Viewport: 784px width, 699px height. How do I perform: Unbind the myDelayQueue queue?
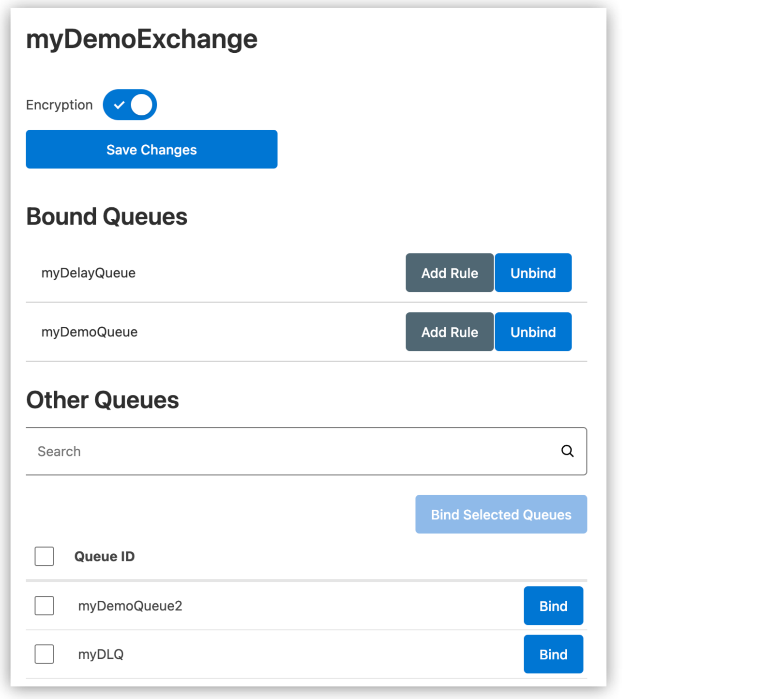tap(532, 273)
